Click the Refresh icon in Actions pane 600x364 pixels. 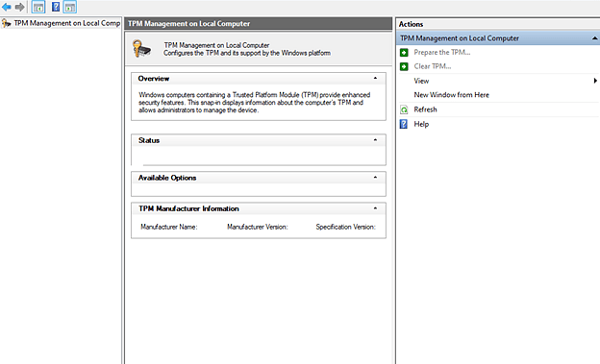click(x=404, y=109)
